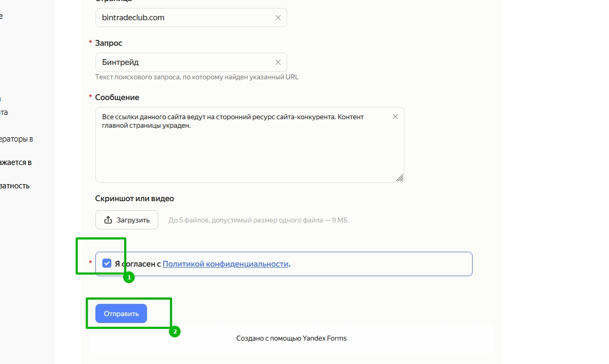Open the Политикой конфиденциальности link
Screen dimensions: 609x364
(x=225, y=264)
